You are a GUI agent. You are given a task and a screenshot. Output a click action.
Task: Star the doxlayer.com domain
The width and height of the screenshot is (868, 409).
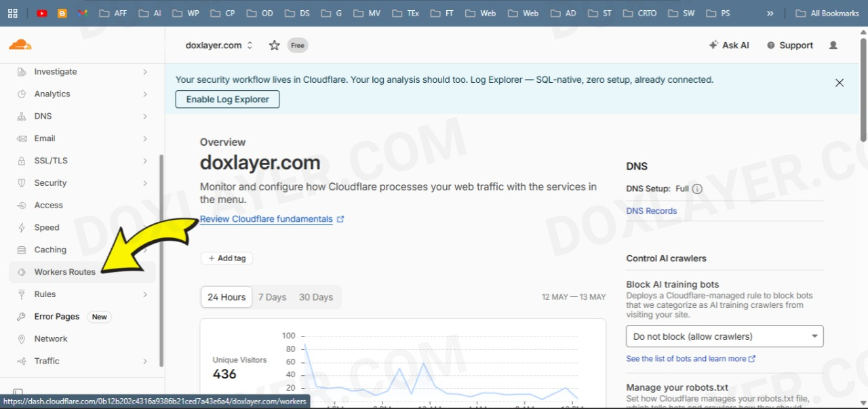[274, 45]
